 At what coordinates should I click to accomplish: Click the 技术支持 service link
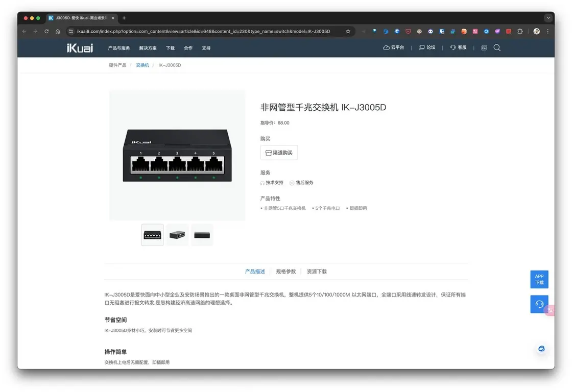click(272, 183)
